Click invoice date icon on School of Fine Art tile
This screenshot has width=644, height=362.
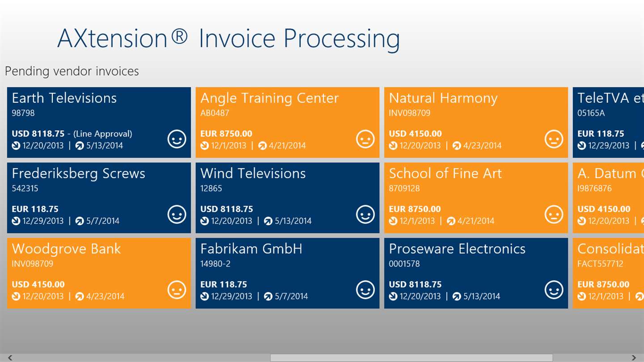click(x=393, y=221)
